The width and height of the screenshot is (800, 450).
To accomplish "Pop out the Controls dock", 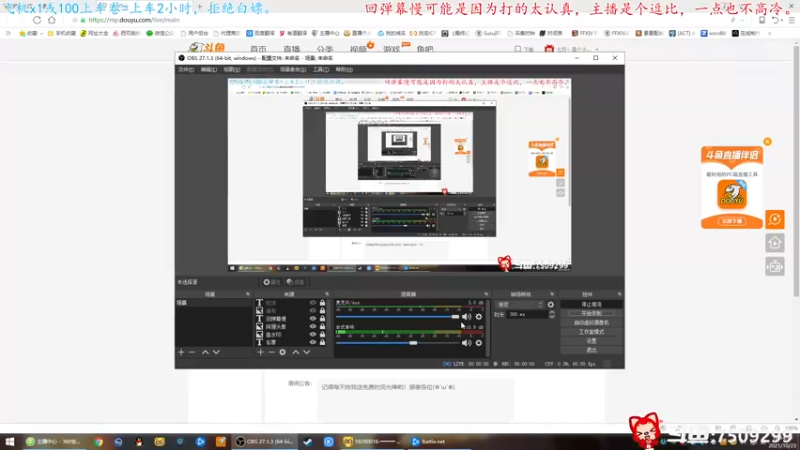I will pos(619,294).
